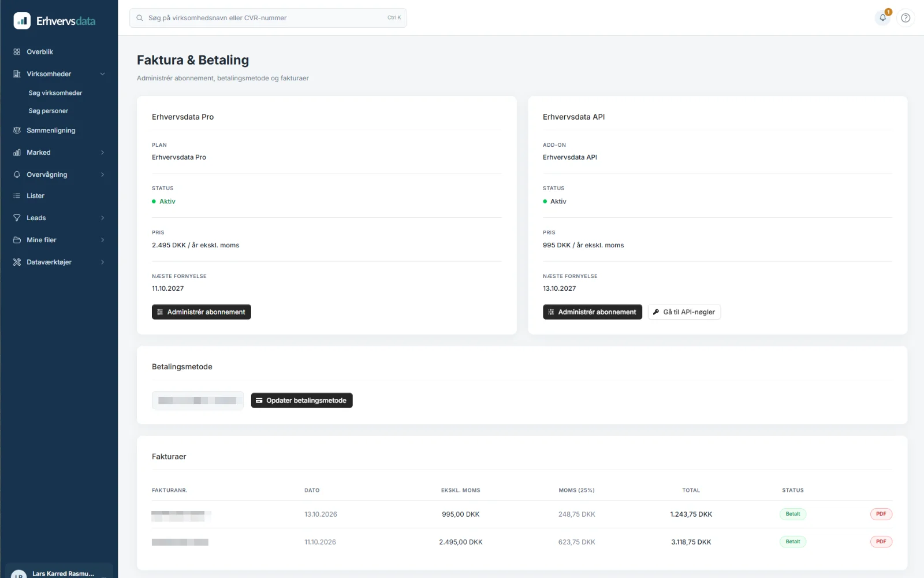
Task: Click the Aktiv status under Erhvervsdata Pro
Action: pos(163,202)
